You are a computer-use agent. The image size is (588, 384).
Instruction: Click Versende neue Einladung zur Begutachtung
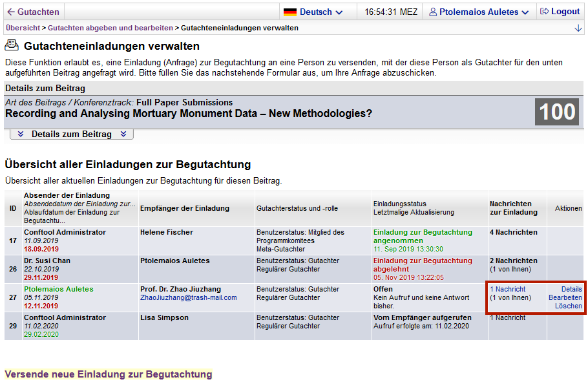click(108, 374)
